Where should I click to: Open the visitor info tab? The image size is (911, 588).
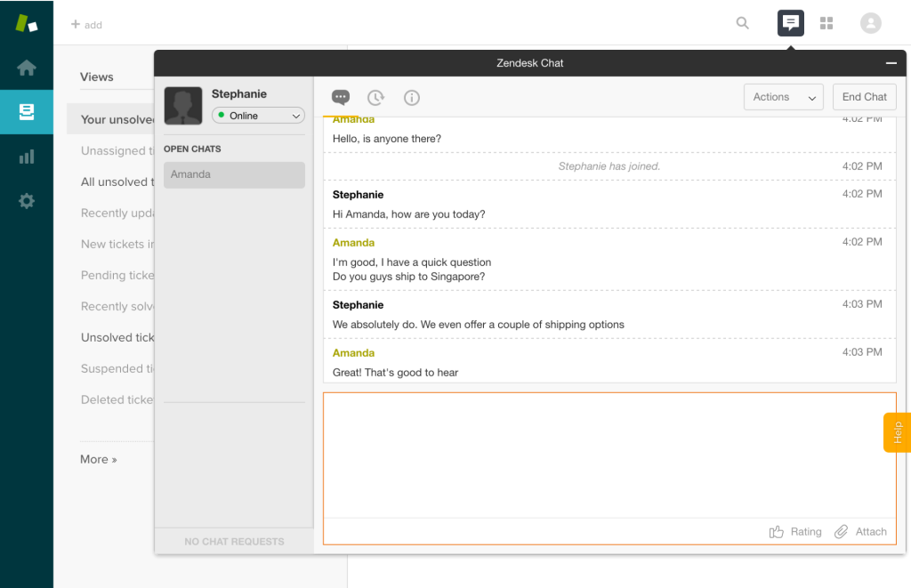coord(411,98)
